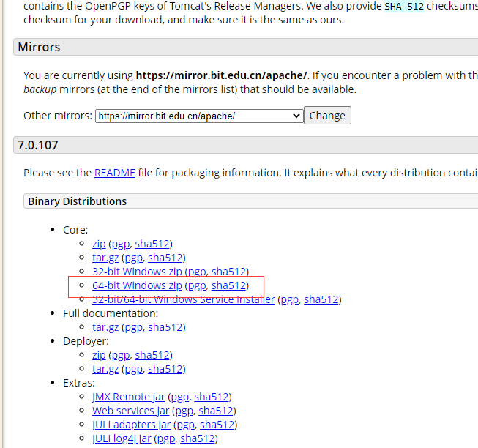Download the JULI log4j jar
478x448 pixels.
(122, 438)
